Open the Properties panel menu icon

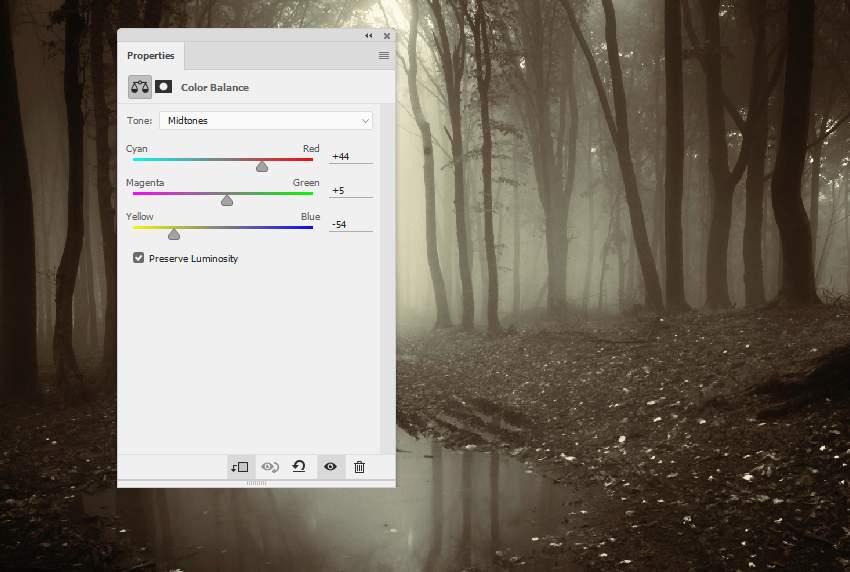[384, 55]
